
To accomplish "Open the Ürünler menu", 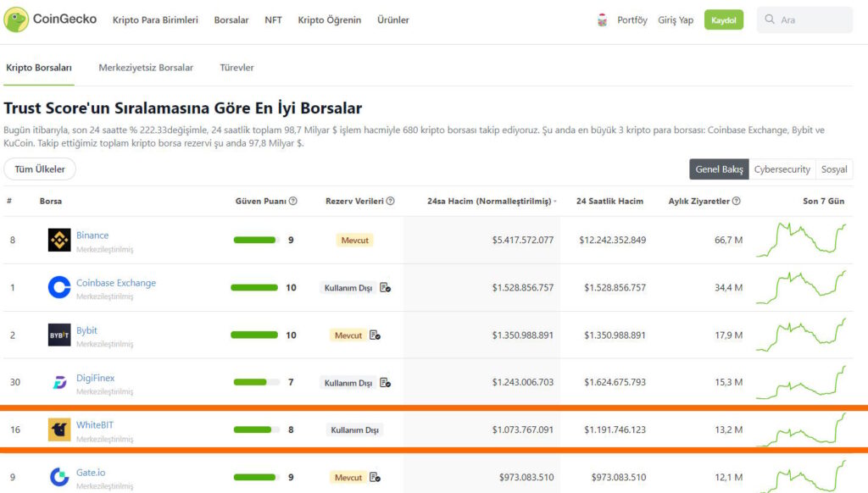I will 393,20.
